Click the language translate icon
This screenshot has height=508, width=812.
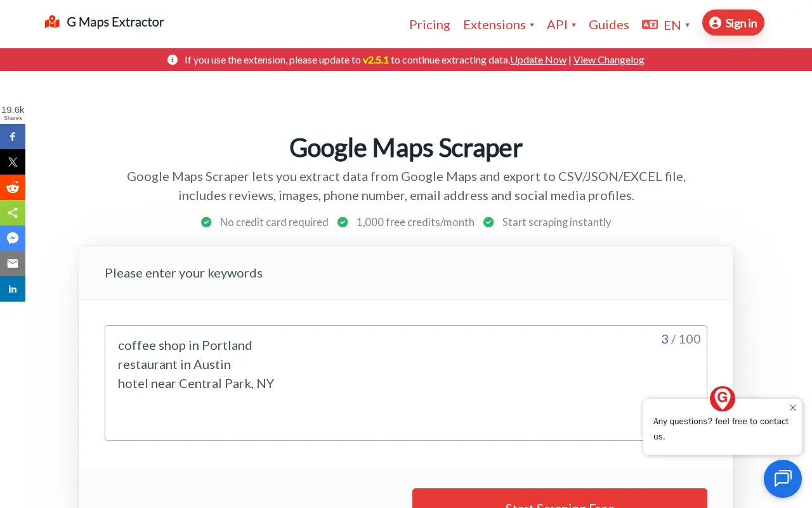pyautogui.click(x=650, y=25)
